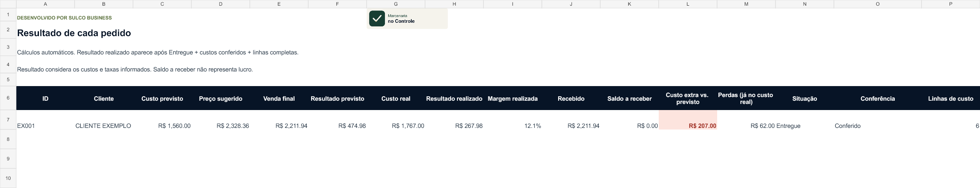Select the Recebido R$ 2,211.94 cell
This screenshot has width=980, height=188.
point(571,120)
